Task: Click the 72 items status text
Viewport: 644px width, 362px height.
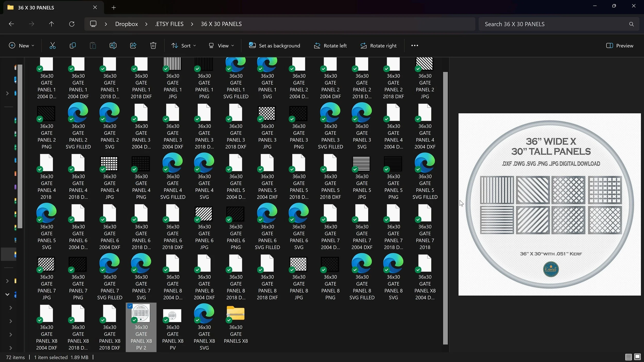Action: pyautogui.click(x=15, y=357)
